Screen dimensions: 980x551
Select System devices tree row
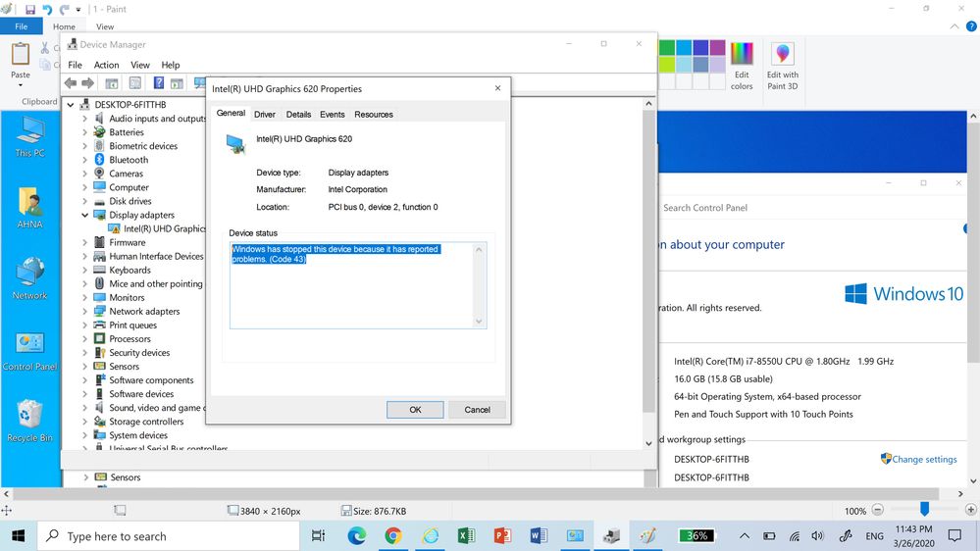130,434
